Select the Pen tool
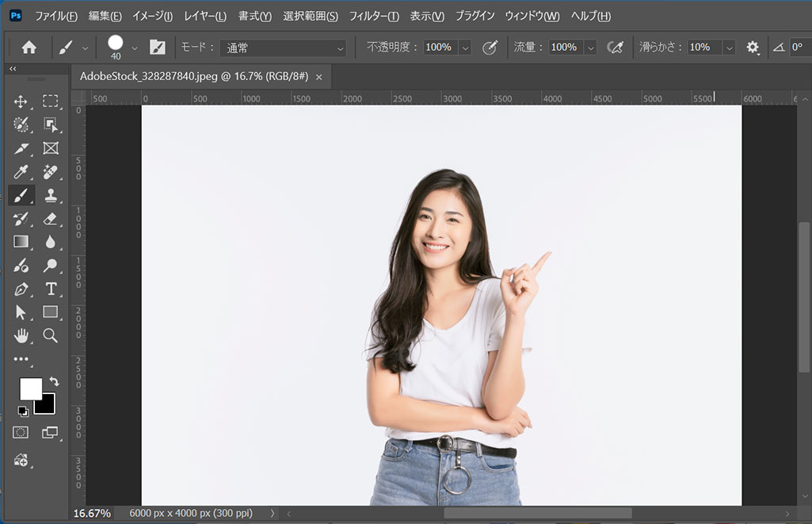This screenshot has width=812, height=524. pyautogui.click(x=21, y=289)
